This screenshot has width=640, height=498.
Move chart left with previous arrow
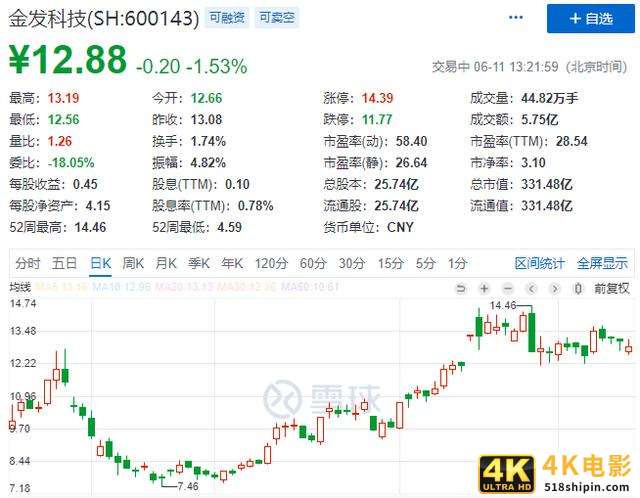[x=531, y=289]
